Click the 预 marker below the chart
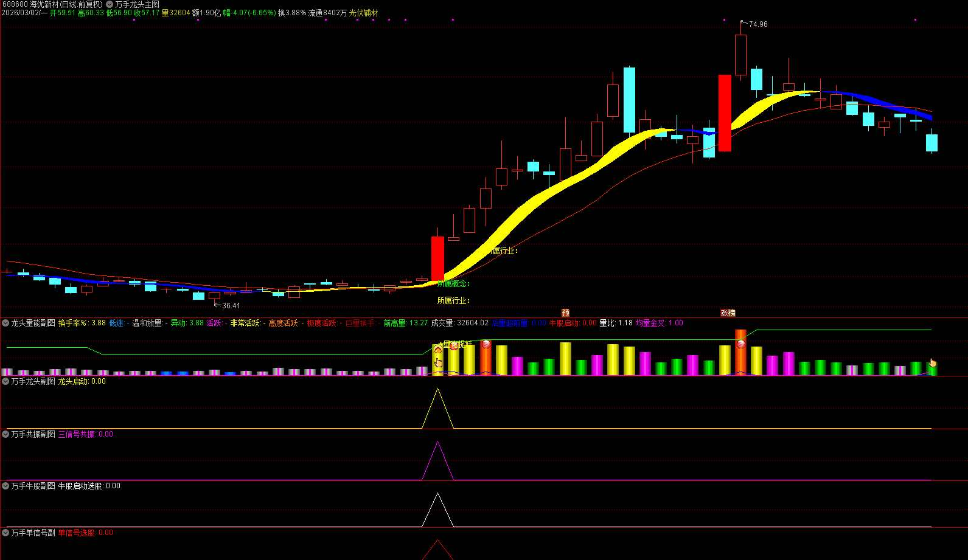Viewport: 968px width, 560px height. coord(565,313)
